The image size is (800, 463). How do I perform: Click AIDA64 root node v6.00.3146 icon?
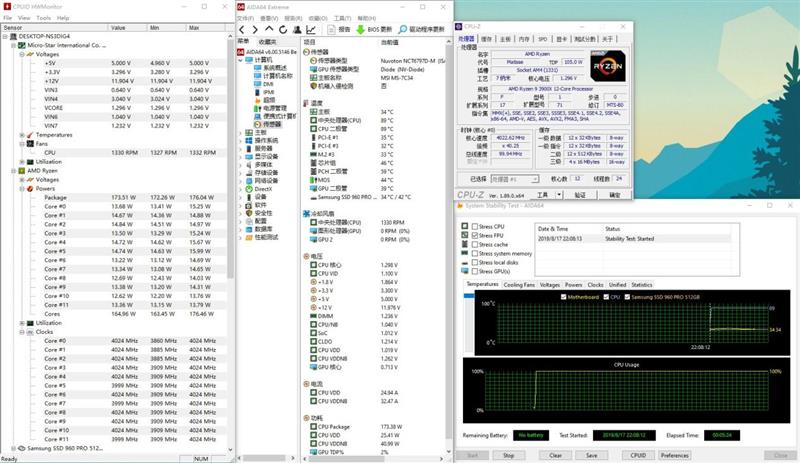point(241,52)
